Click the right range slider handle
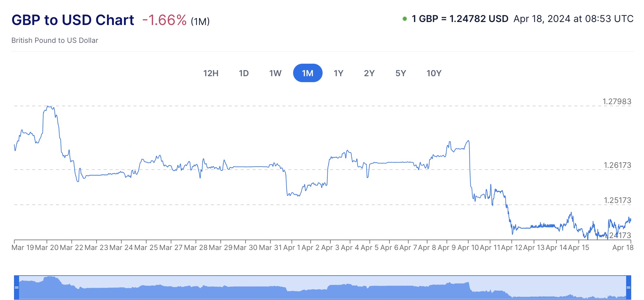This screenshot has height=300, width=644. pos(629,287)
